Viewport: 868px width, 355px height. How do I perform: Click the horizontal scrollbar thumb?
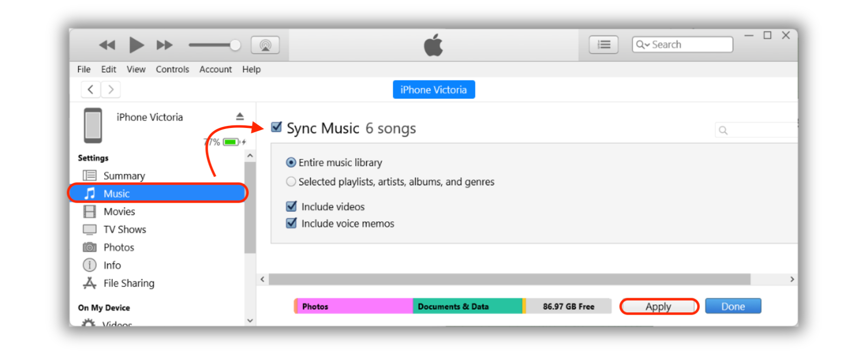[509, 279]
